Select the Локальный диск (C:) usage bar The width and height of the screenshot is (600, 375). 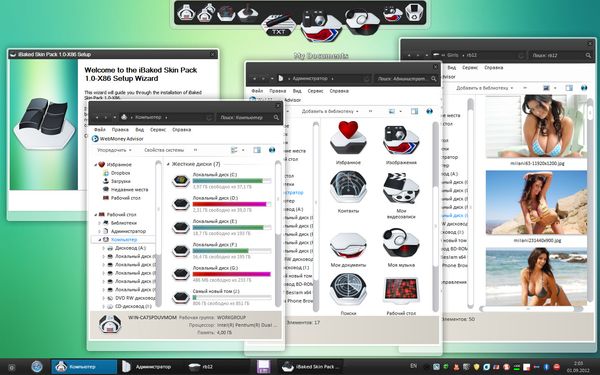tap(232, 181)
